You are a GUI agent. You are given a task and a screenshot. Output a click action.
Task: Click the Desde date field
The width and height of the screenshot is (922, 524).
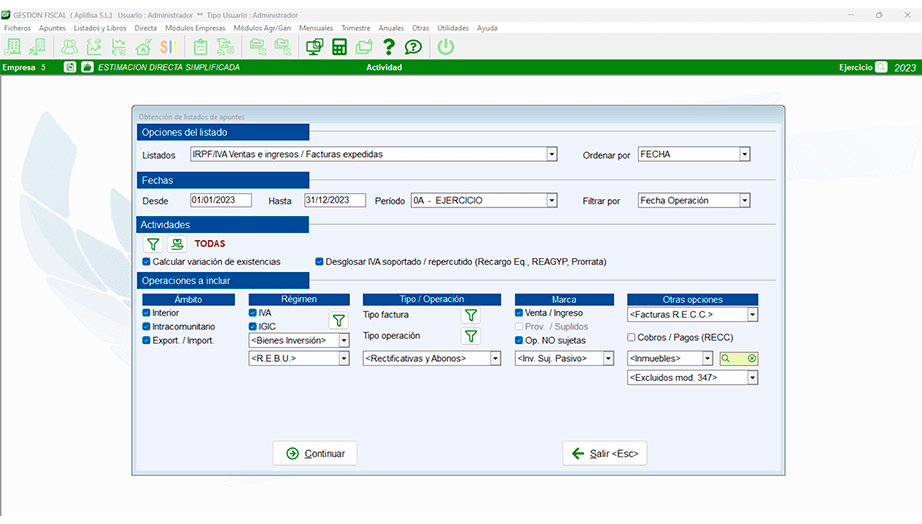point(221,200)
